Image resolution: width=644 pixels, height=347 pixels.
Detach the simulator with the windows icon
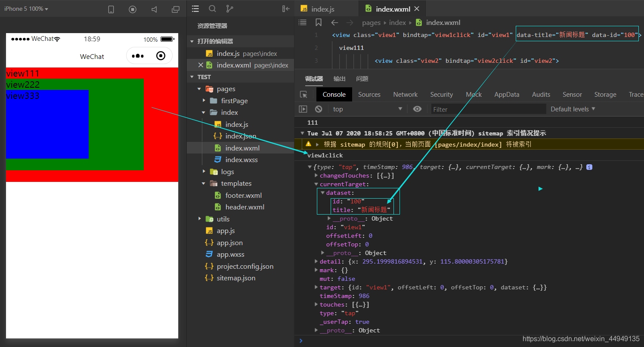click(x=176, y=9)
